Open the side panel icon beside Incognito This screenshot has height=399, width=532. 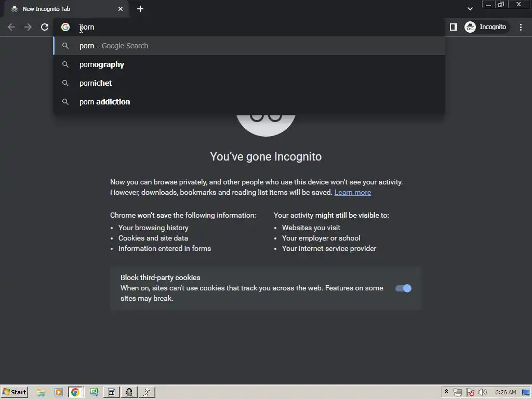[x=453, y=27]
